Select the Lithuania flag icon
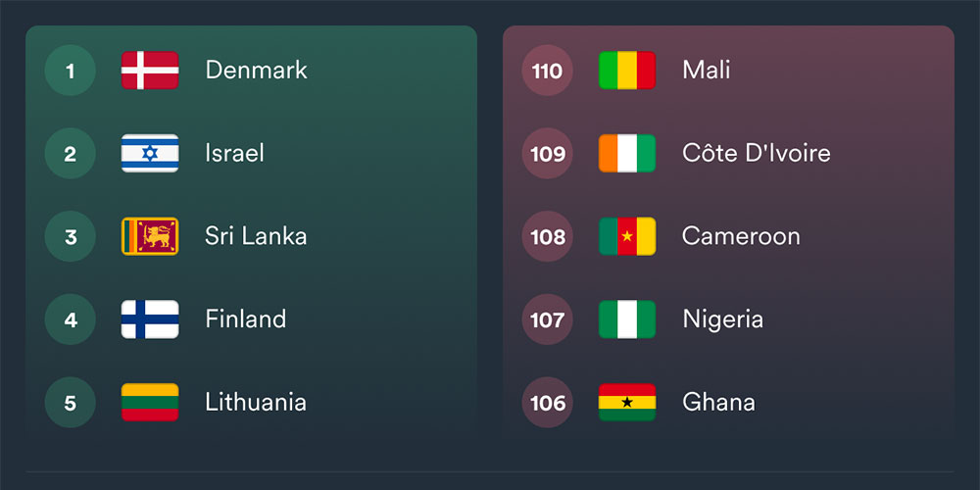Screen dimensions: 980x490 pos(150,402)
